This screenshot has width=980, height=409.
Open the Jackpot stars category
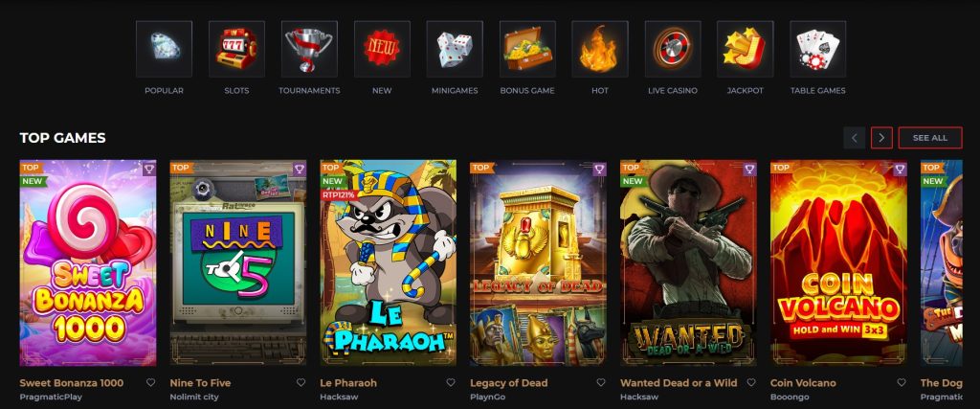click(x=745, y=50)
